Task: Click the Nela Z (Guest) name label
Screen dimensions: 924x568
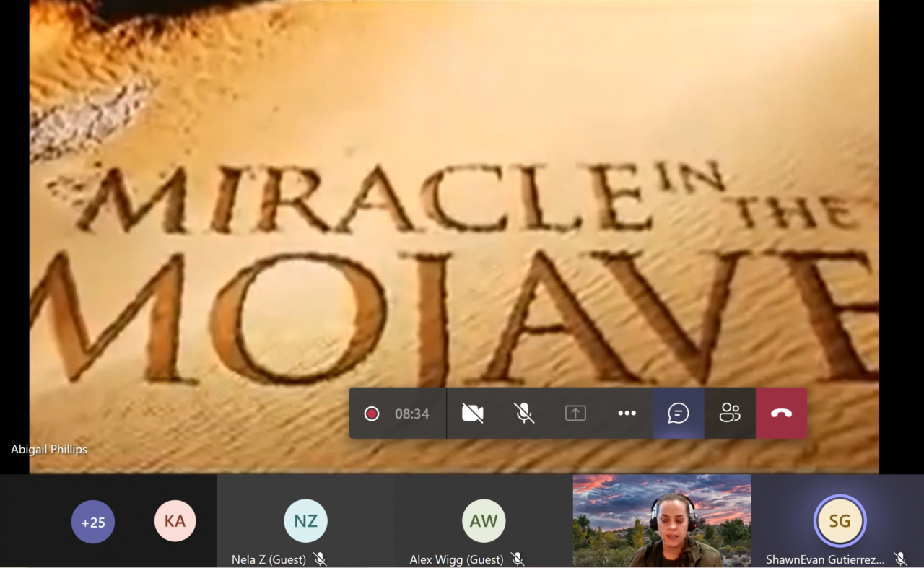Action: [269, 559]
